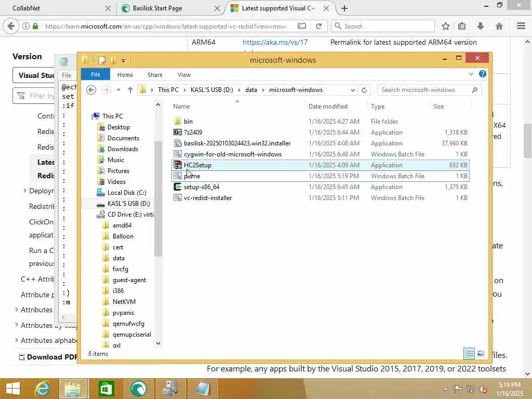532x399 pixels.
Task: Click the navigation pane scrollbar thumb
Action: pos(158,198)
